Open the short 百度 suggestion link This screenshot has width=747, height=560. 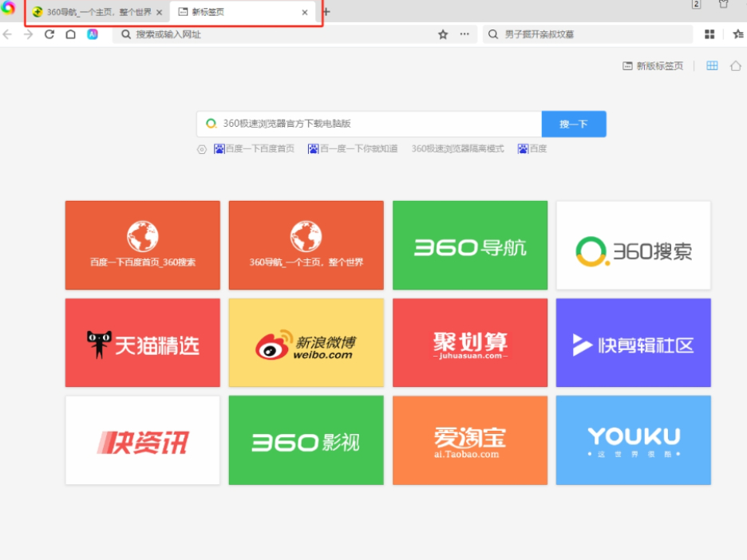(x=532, y=149)
